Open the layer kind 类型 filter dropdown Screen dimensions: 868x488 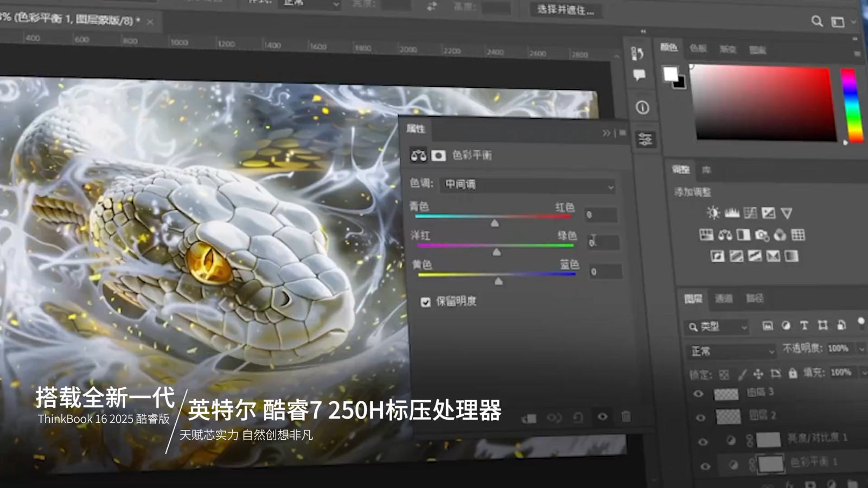[717, 327]
